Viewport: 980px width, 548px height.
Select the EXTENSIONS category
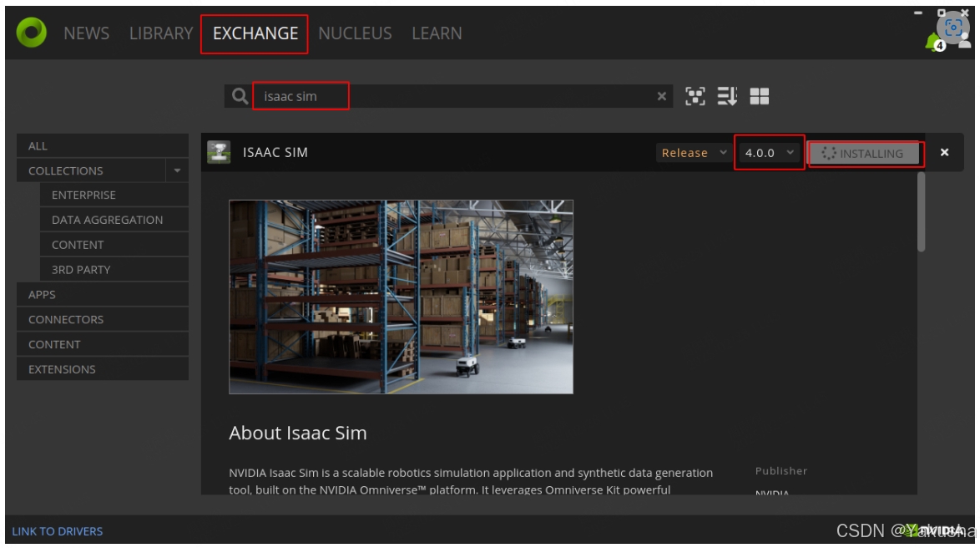103,369
